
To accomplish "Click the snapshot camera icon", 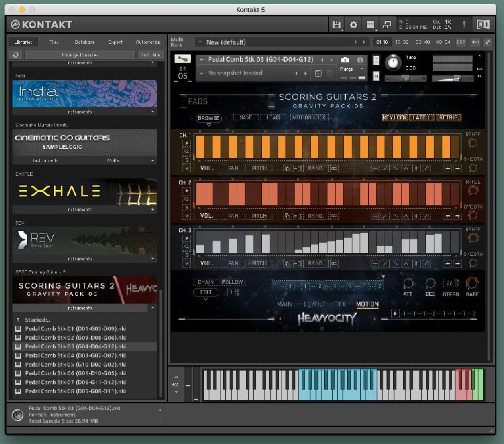I will [x=345, y=60].
